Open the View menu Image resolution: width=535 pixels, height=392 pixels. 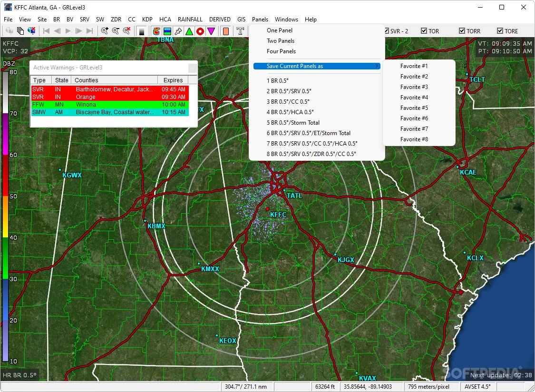coord(25,20)
